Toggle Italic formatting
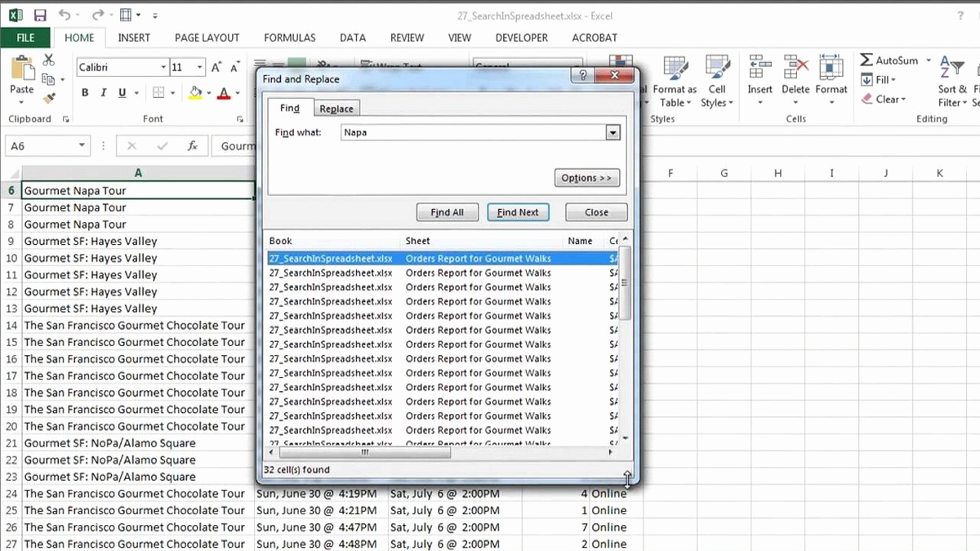Viewport: 980px width, 551px height. (104, 93)
